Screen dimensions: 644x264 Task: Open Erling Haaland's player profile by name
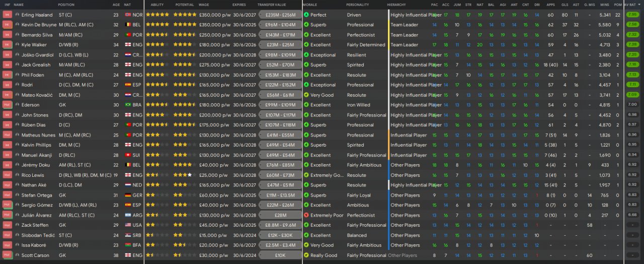point(37,15)
